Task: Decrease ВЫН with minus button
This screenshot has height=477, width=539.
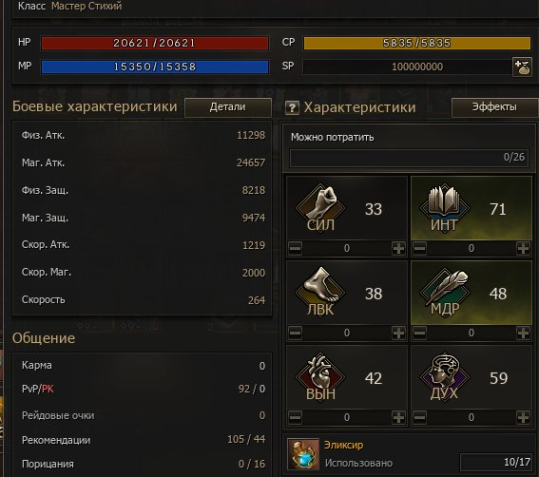Action: click(x=295, y=418)
